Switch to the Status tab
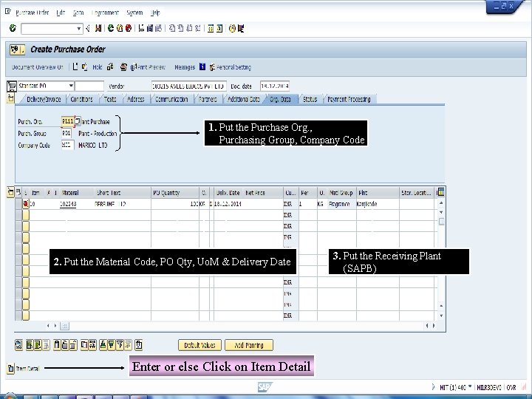Screen dimensions: 532x399 [310, 99]
